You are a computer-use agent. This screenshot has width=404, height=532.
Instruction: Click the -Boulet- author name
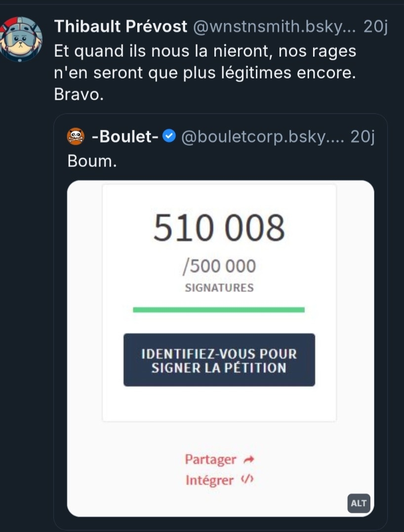coord(124,137)
